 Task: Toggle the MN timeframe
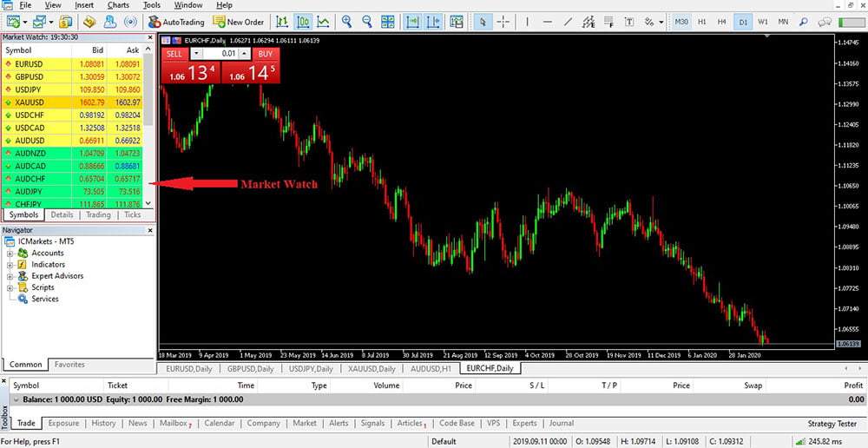click(783, 23)
